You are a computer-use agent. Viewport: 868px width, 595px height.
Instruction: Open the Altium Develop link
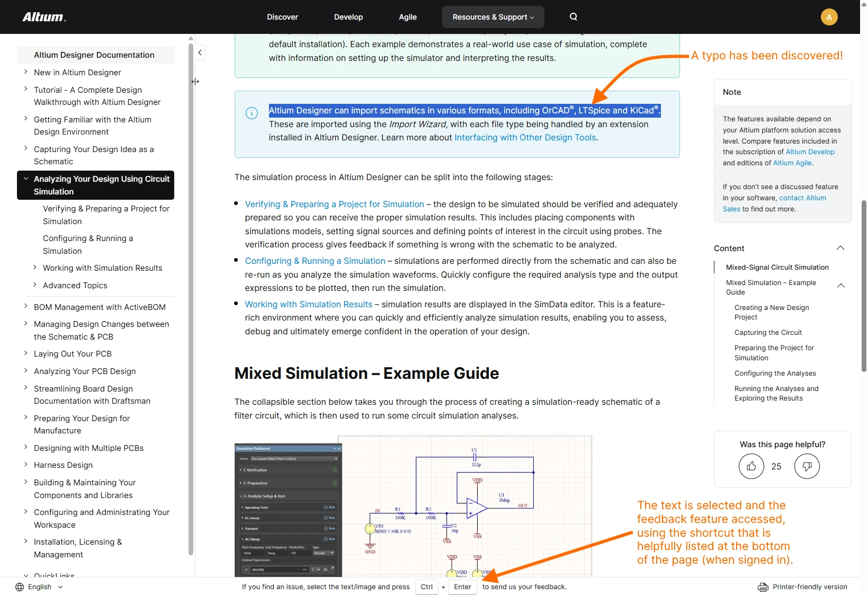810,152
